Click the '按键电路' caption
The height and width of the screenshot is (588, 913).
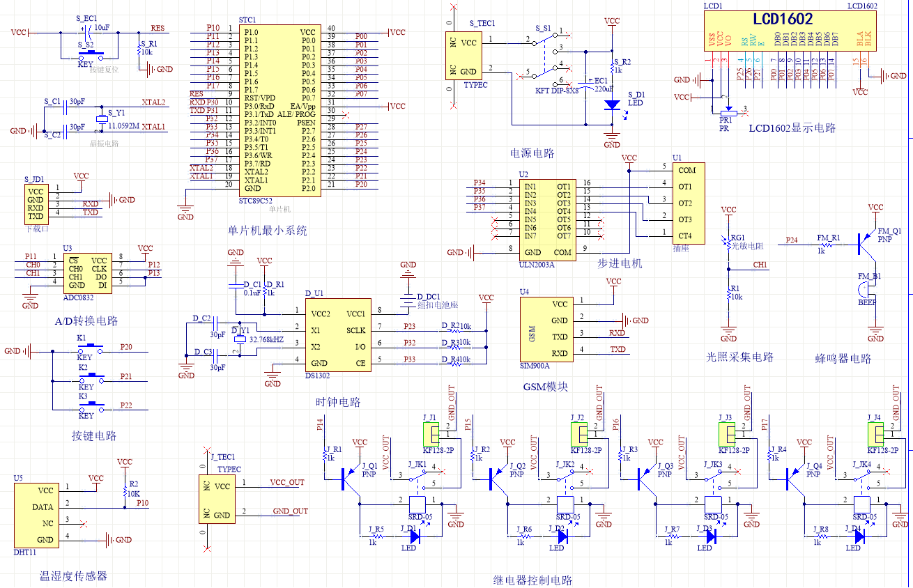tap(93, 435)
